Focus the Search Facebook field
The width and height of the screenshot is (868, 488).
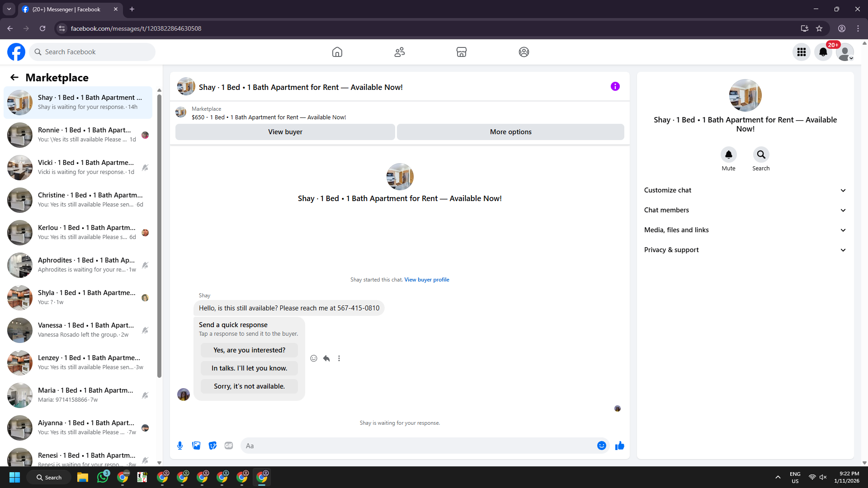(92, 52)
